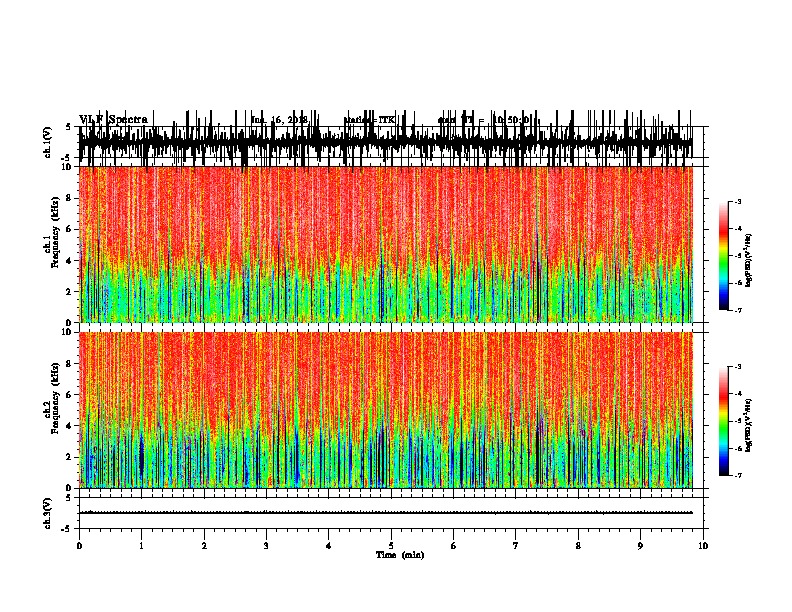The height and width of the screenshot is (612, 792).
Task: Click time-axis tick label '0'
Action: click(79, 546)
